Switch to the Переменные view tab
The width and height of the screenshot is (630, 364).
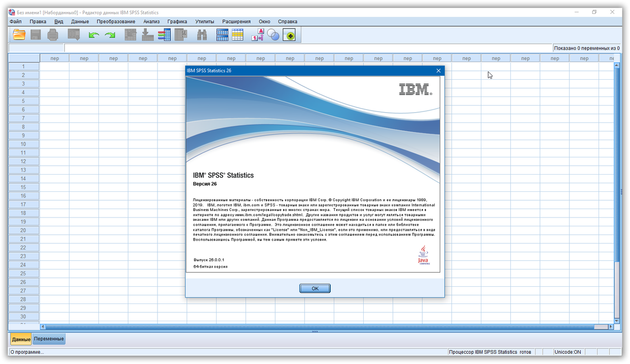click(49, 339)
